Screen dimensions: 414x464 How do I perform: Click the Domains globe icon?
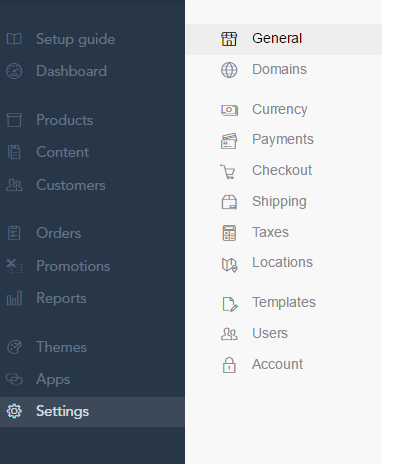(229, 70)
